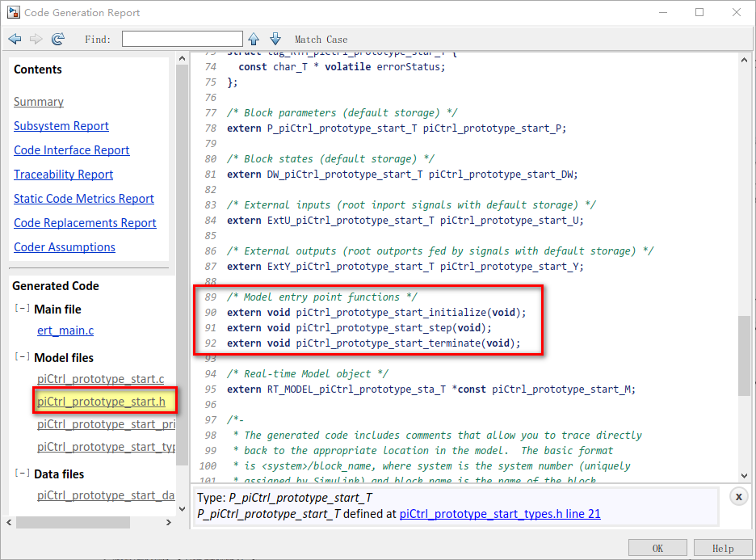Open Subsystem Report
Viewport: 756px width, 560px height.
point(61,126)
